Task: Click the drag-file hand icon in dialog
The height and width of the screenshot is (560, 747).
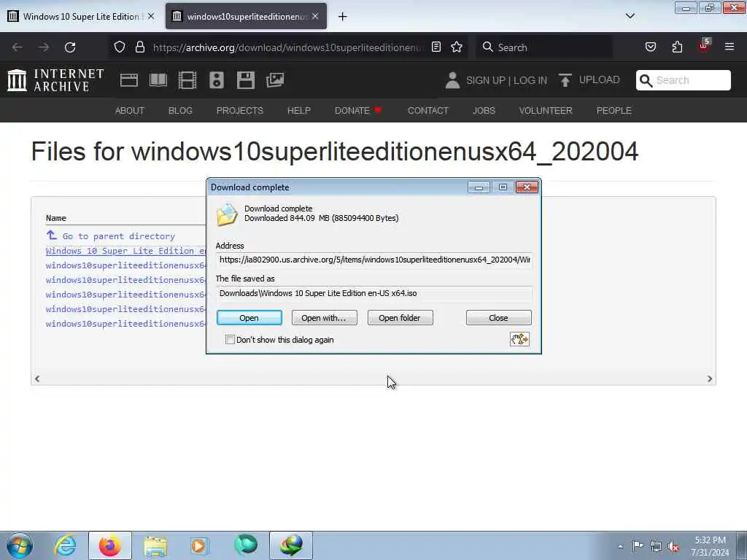Action: tap(519, 339)
